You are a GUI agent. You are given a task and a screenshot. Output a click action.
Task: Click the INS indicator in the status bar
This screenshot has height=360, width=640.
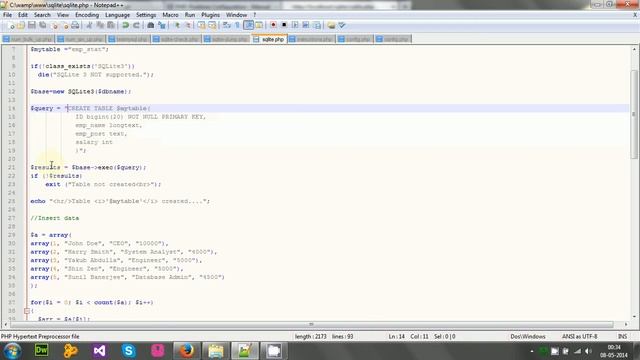(622, 337)
